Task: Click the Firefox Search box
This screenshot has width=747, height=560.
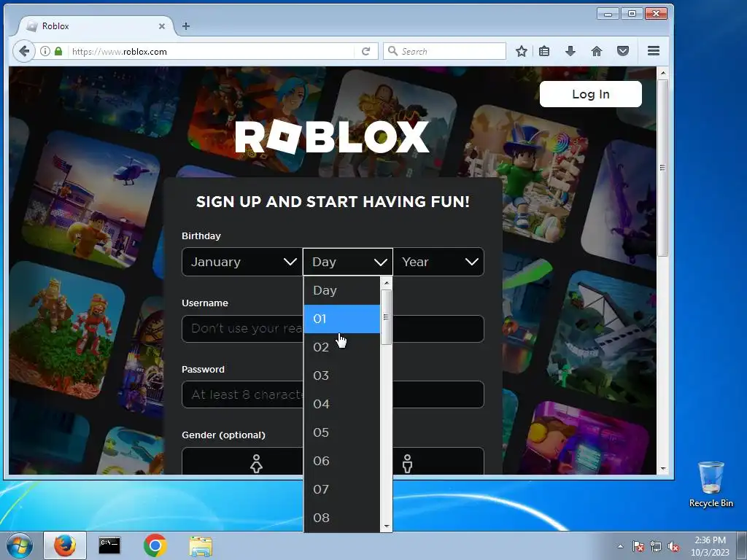Action: (444, 52)
